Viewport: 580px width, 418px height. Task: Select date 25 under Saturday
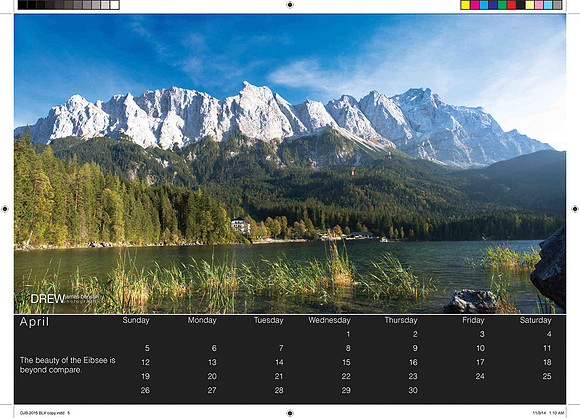click(x=547, y=377)
